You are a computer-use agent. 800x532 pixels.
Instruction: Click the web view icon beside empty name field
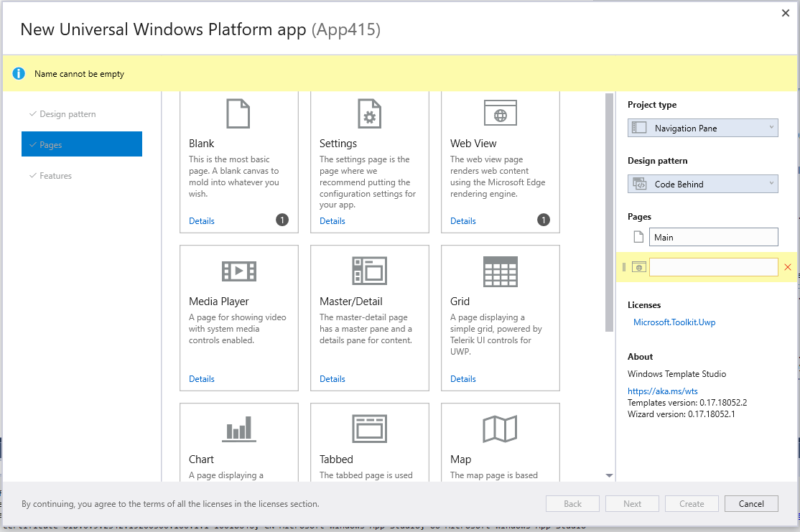(638, 267)
